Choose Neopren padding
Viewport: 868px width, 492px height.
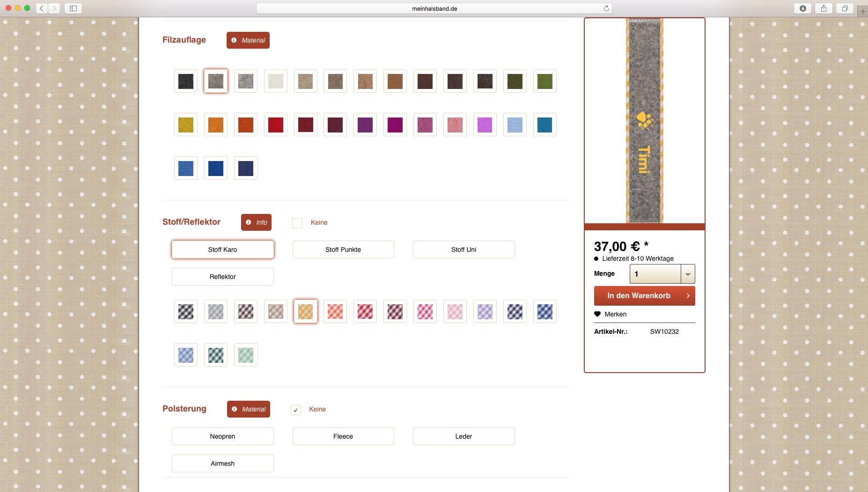(223, 436)
